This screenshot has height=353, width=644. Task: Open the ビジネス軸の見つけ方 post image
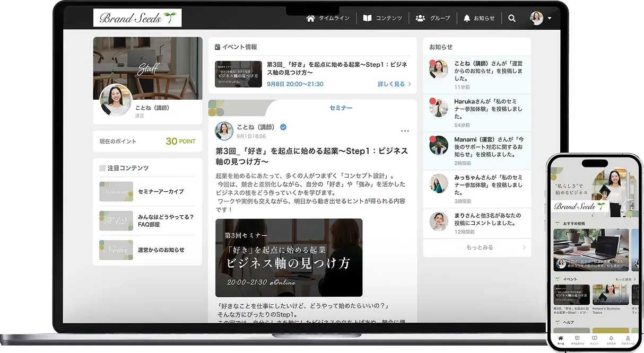[289, 258]
